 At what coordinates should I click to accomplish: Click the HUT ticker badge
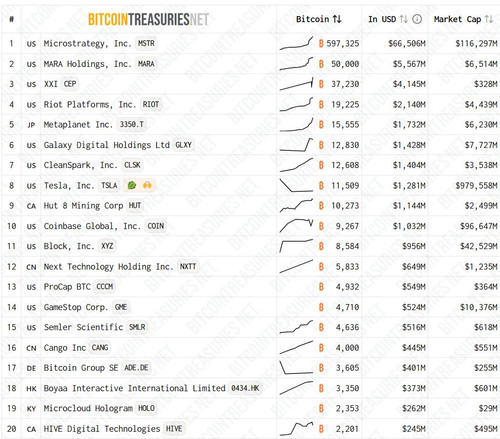(x=135, y=206)
